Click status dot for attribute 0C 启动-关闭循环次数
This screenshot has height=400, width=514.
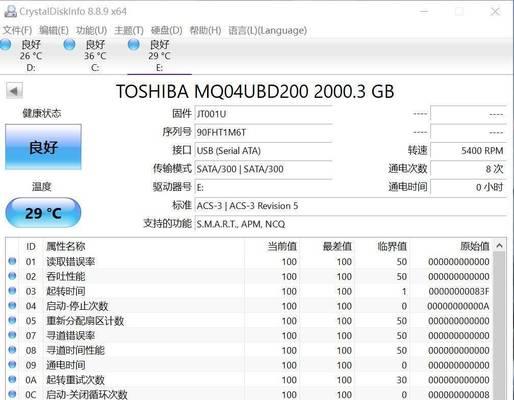pyautogui.click(x=12, y=394)
